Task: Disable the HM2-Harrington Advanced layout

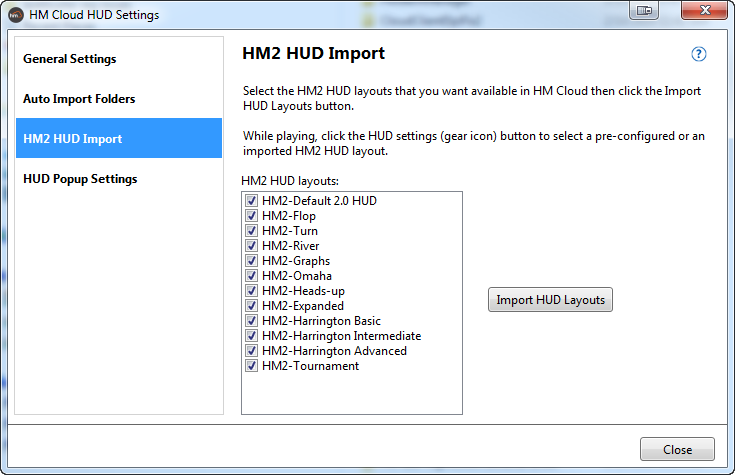Action: click(x=251, y=351)
